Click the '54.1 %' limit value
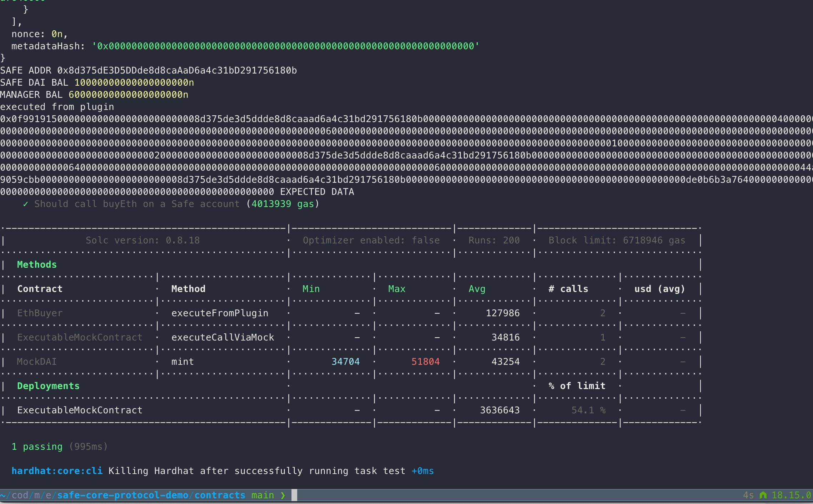Screen dimensions: 813x504 click(589, 410)
